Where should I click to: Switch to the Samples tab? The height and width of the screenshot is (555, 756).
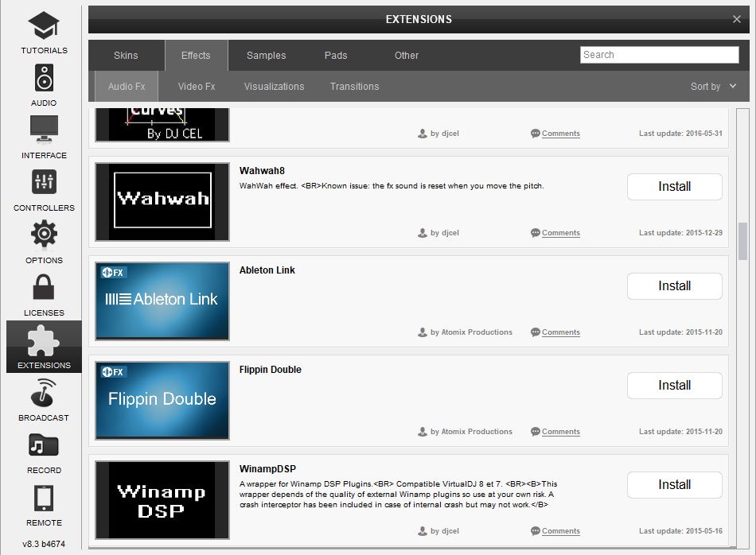[266, 56]
